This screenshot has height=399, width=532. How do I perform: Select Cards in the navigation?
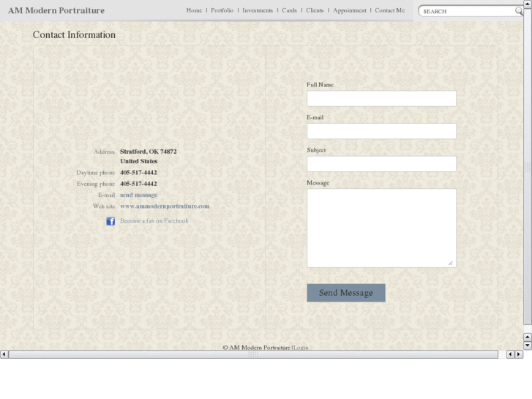289,10
